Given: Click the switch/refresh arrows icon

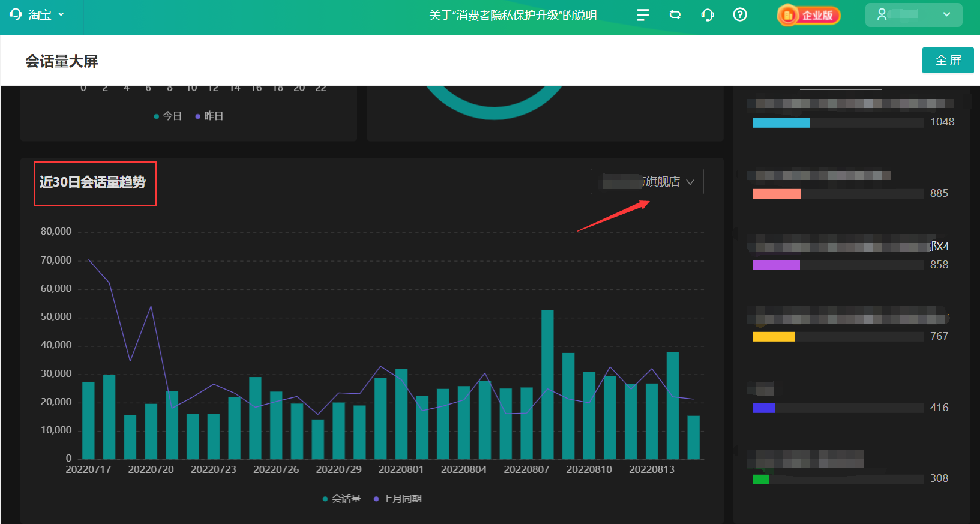Looking at the screenshot, I should (675, 15).
